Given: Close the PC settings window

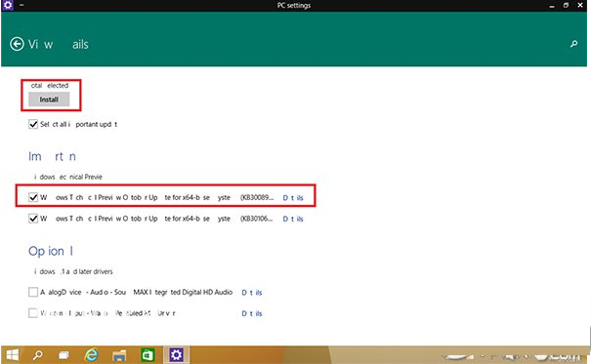Looking at the screenshot, I should pos(580,5).
